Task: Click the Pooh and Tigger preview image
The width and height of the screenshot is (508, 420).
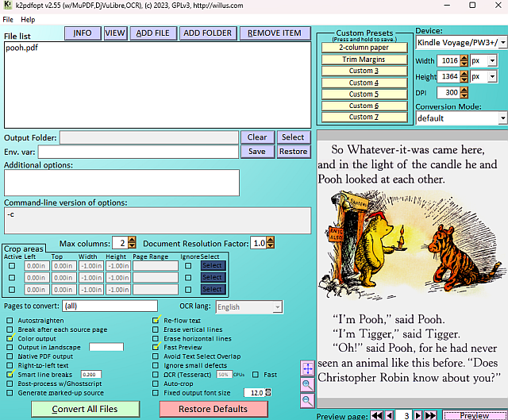Action: [413, 244]
